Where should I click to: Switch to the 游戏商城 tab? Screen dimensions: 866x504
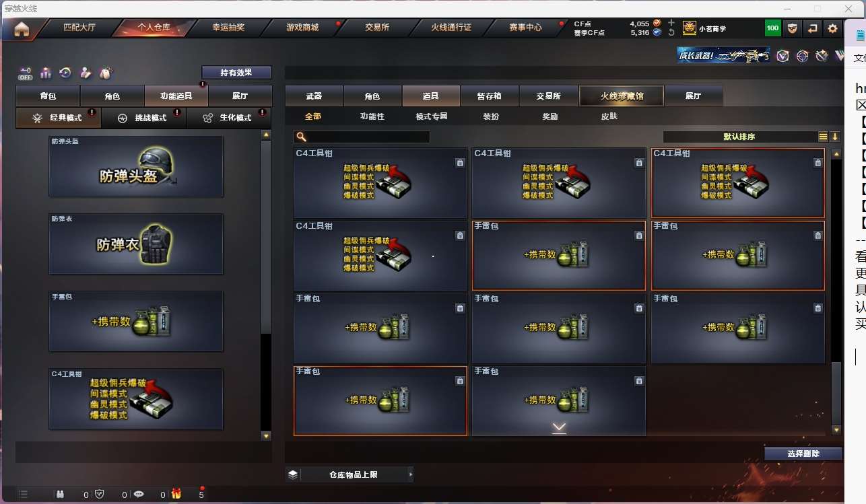[x=302, y=28]
